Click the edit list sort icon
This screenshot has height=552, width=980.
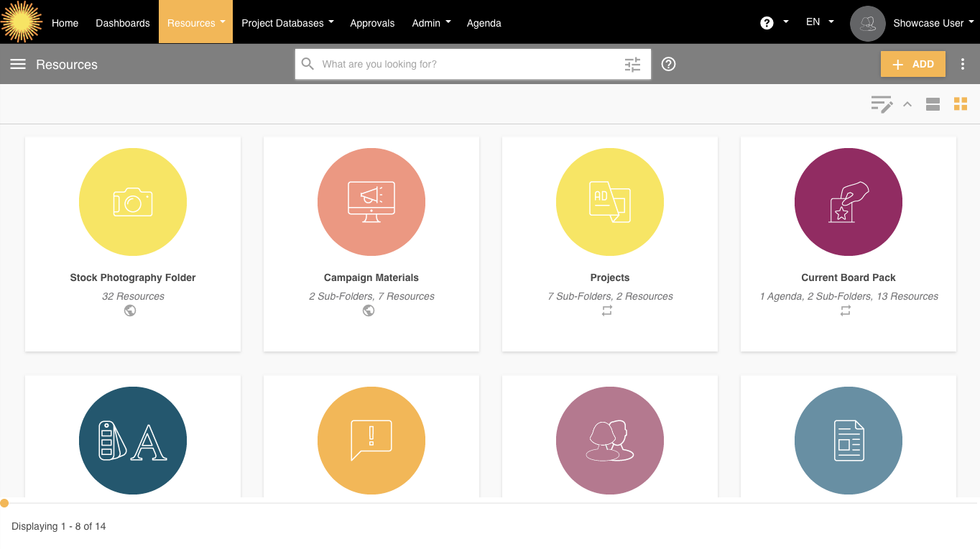882,104
